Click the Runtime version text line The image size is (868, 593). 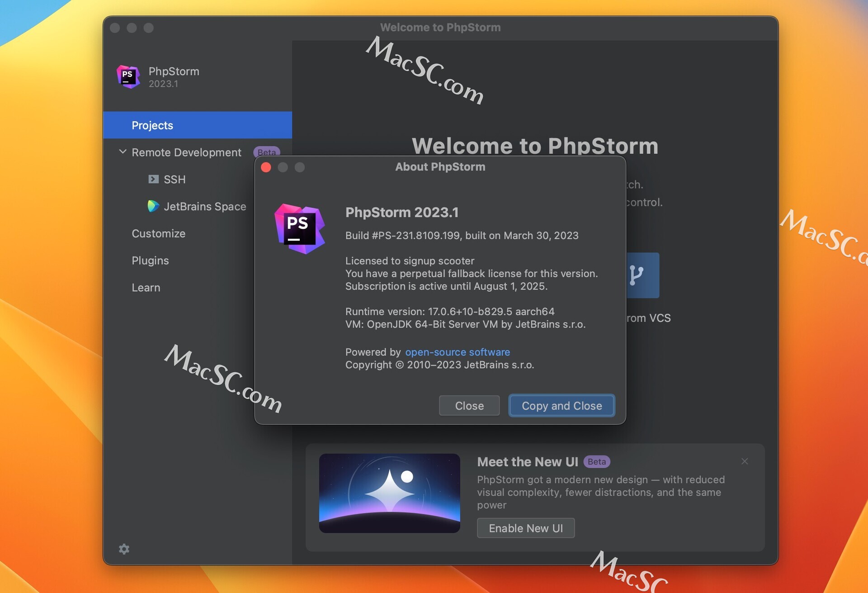click(x=450, y=311)
